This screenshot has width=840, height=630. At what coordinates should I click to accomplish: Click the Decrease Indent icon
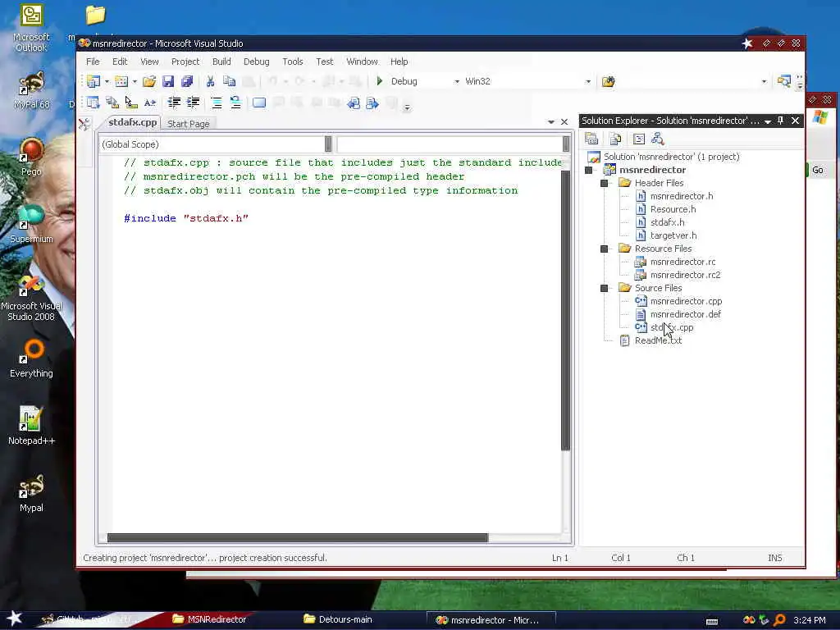click(174, 103)
